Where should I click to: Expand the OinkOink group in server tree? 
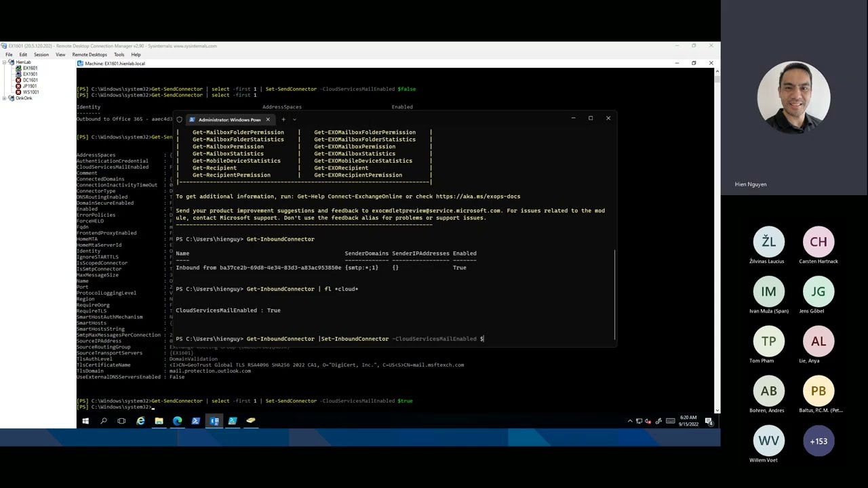click(4, 98)
